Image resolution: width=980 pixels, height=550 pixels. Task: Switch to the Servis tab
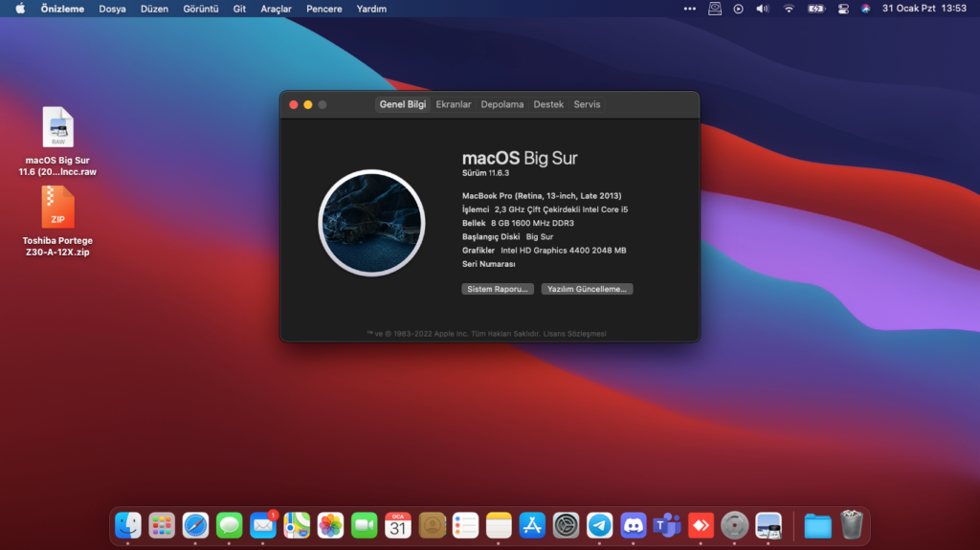click(587, 104)
